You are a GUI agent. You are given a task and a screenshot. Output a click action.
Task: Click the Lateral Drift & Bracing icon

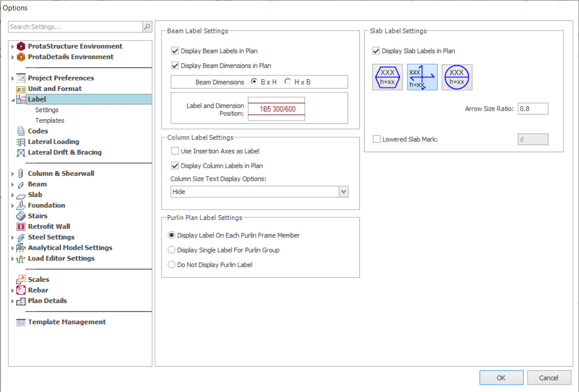[x=21, y=153]
